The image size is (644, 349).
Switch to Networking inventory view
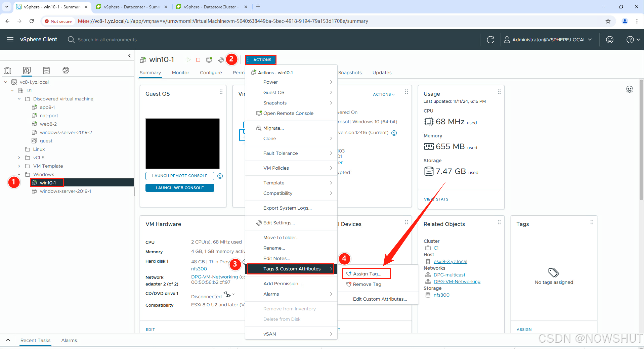click(x=66, y=71)
